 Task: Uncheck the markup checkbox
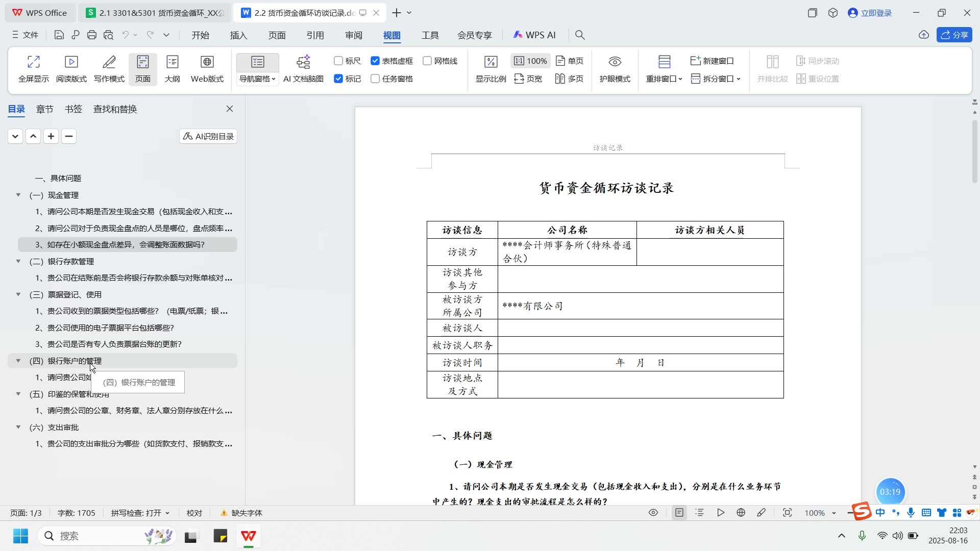[x=338, y=79]
